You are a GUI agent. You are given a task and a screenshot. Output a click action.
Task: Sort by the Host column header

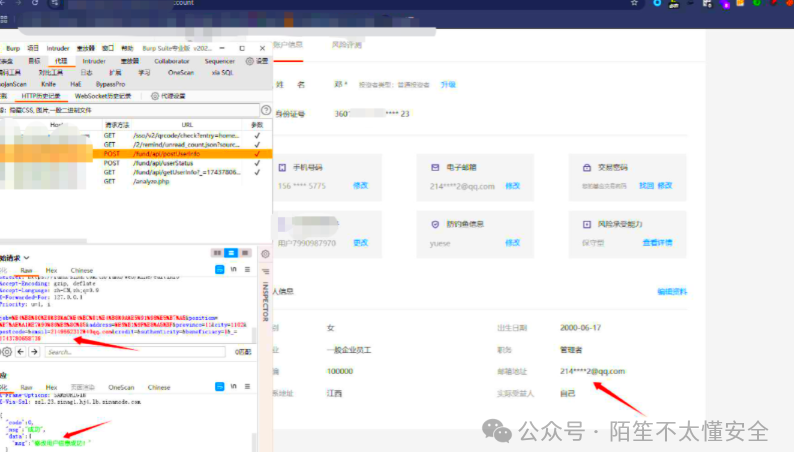point(56,125)
